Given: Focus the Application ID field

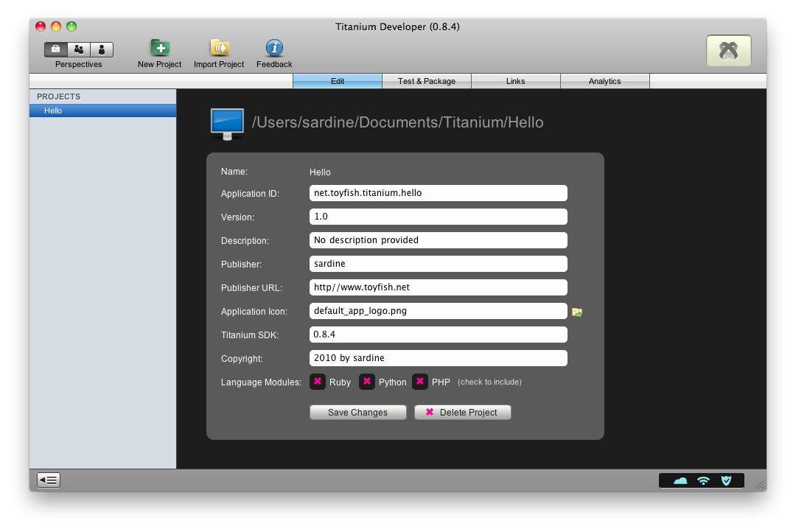Looking at the screenshot, I should point(438,193).
